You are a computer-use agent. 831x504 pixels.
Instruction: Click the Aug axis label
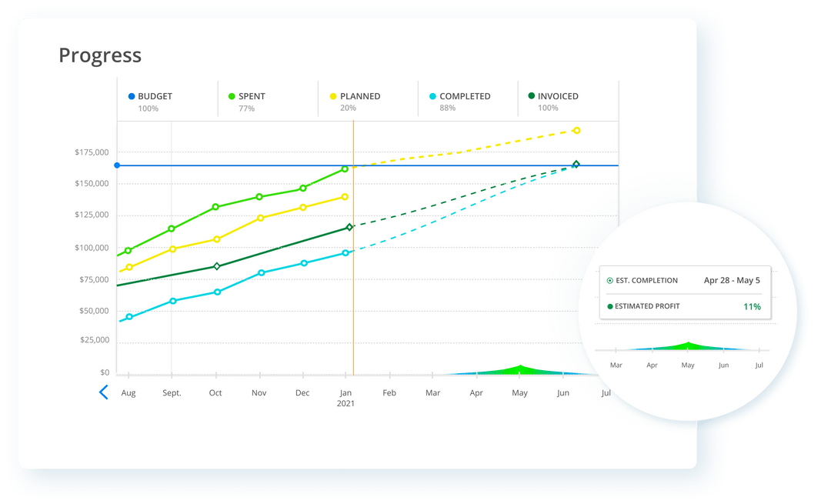tap(128, 392)
